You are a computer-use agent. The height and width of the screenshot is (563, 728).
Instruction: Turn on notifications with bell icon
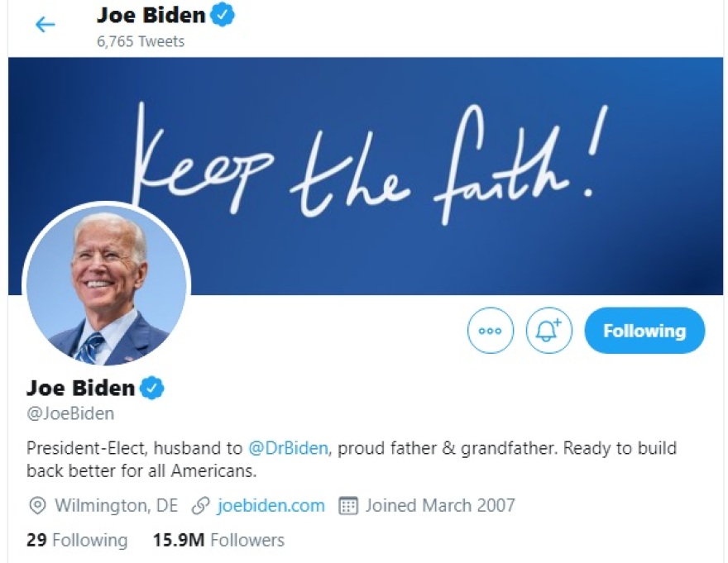click(548, 331)
